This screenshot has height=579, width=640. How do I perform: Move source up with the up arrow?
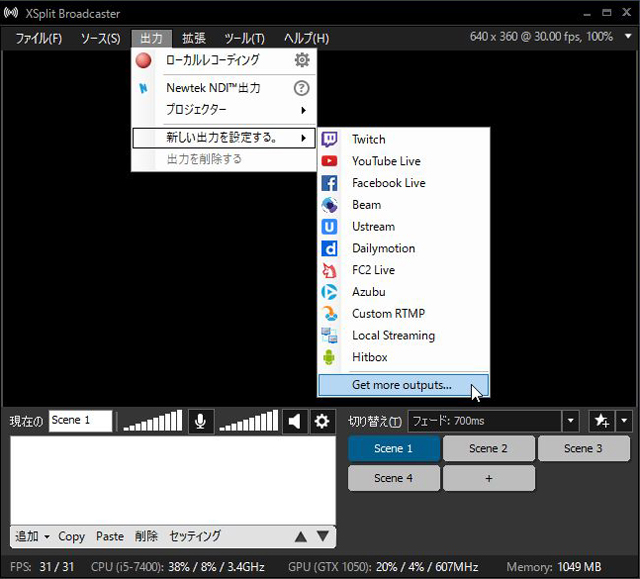click(x=301, y=537)
